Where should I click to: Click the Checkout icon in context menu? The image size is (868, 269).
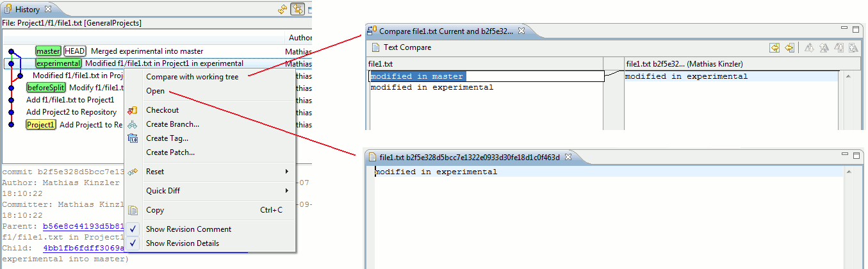[x=133, y=110]
